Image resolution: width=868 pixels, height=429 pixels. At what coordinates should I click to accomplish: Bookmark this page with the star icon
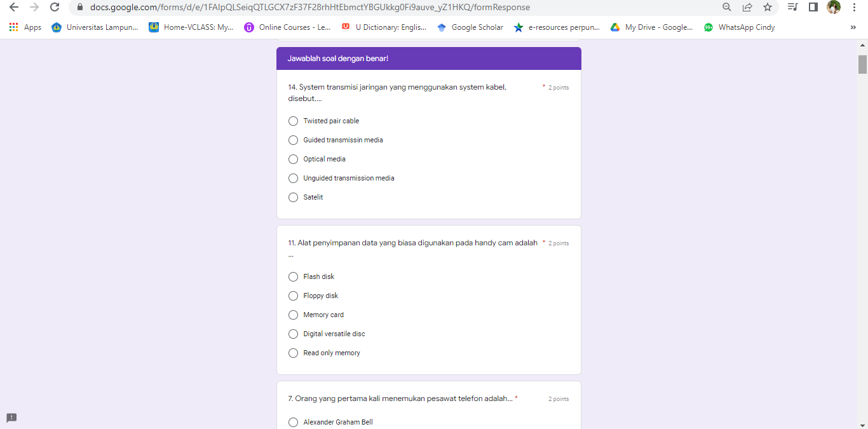tap(768, 7)
